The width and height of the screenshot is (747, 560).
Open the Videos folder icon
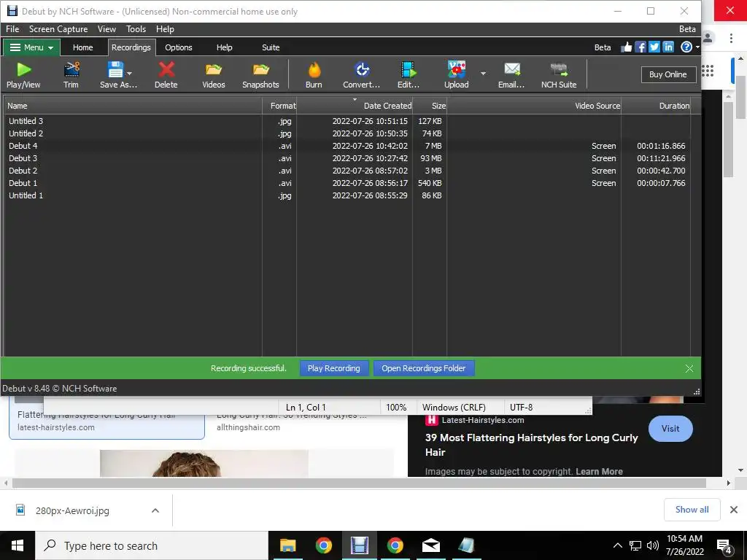click(214, 69)
